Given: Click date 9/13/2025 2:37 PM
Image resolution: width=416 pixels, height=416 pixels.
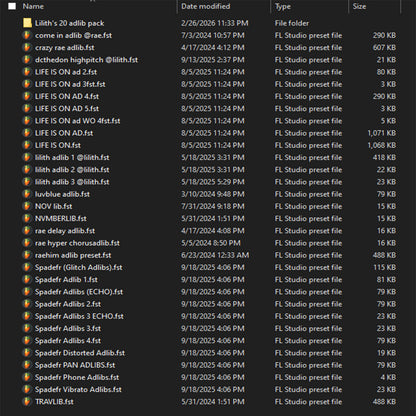Looking at the screenshot, I should tap(213, 60).
